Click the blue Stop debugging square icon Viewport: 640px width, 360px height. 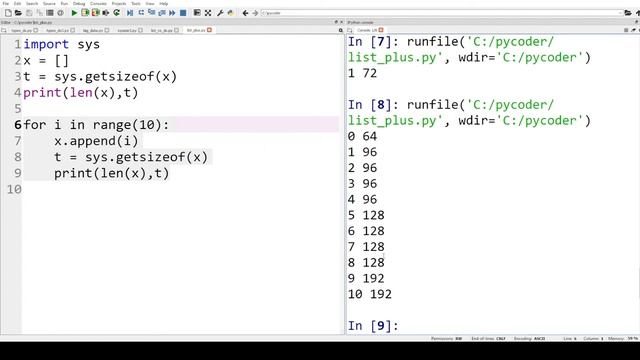(183, 13)
